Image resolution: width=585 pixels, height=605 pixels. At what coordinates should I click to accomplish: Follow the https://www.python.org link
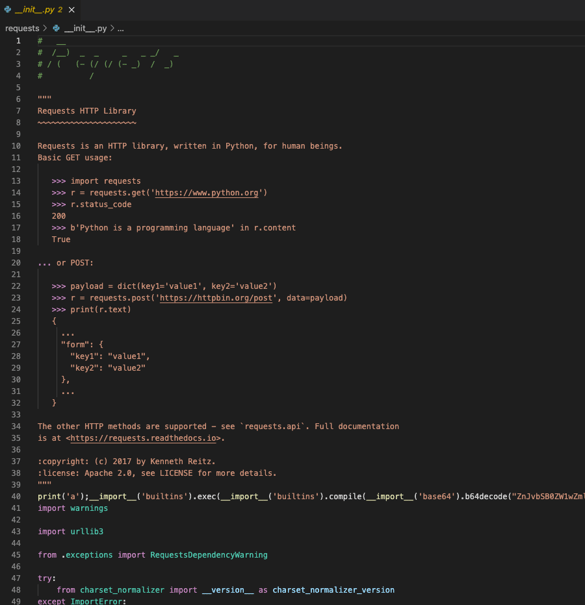206,193
